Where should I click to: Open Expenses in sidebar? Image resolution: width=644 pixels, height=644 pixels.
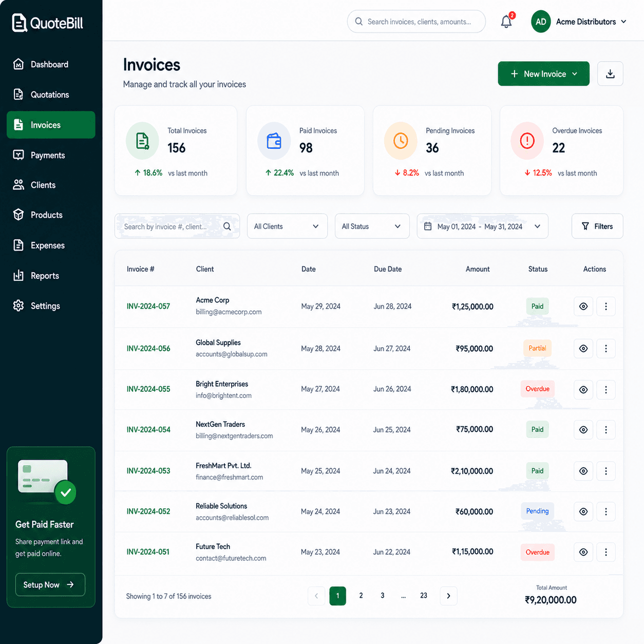(x=51, y=245)
